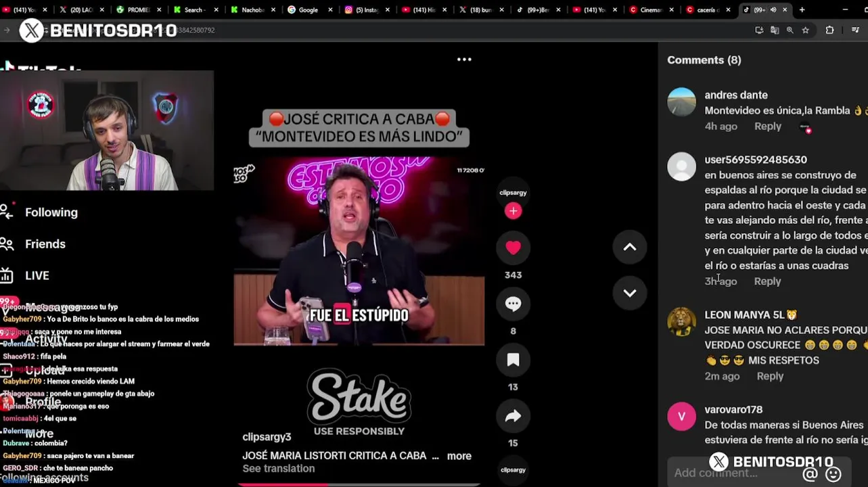
Task: Go to next video with down arrow
Action: (630, 293)
